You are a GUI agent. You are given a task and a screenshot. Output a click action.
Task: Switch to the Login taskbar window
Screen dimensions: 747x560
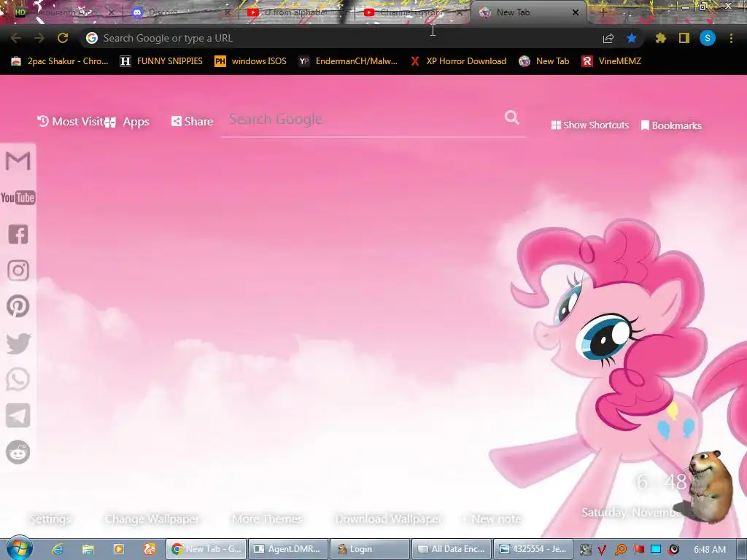370,549
